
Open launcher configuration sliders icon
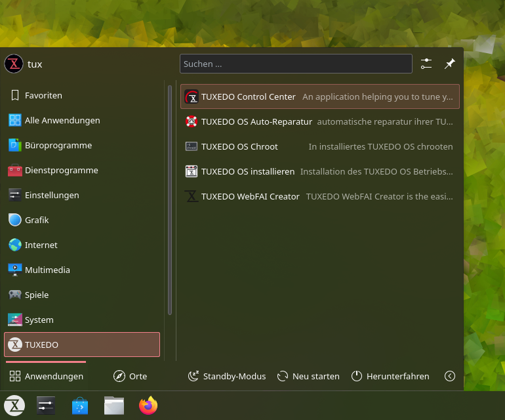[426, 64]
